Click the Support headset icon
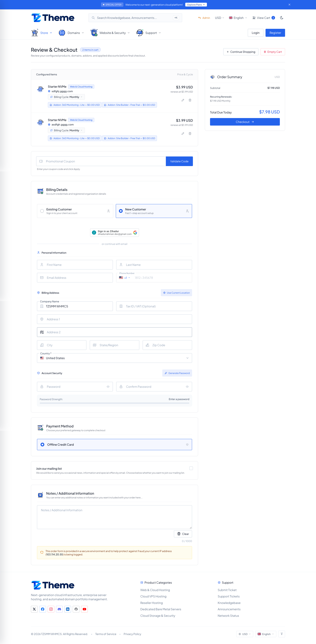Screen dimensions: 316x644 tap(140, 33)
